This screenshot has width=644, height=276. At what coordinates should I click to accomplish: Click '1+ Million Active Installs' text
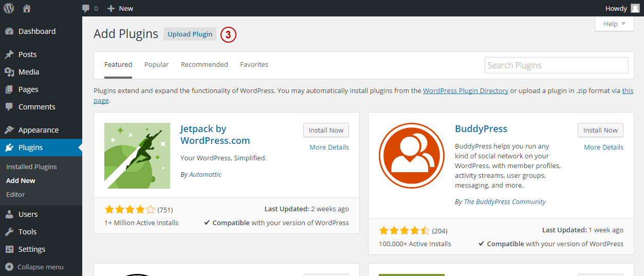[141, 223]
